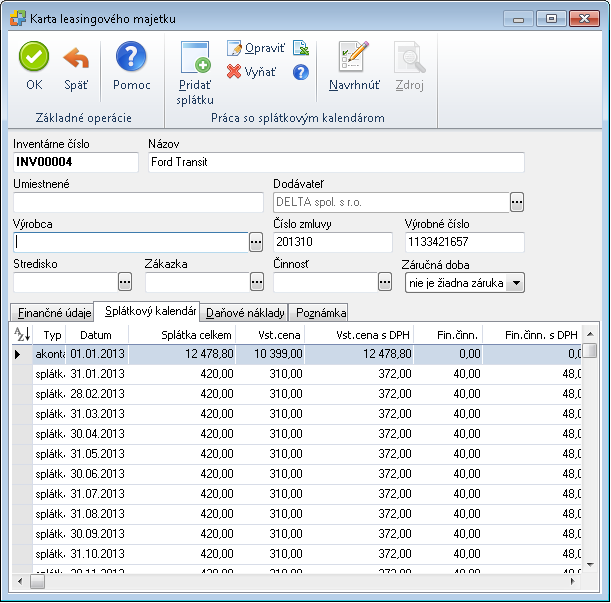Click into the Umiestnené input field

(138, 202)
